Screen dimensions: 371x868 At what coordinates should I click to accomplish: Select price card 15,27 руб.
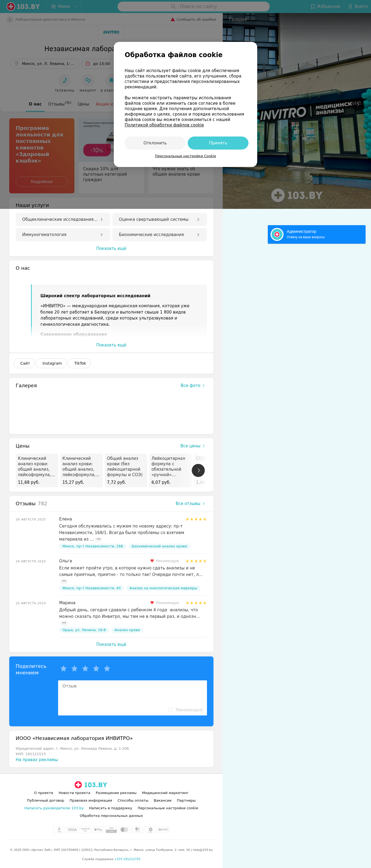click(81, 470)
